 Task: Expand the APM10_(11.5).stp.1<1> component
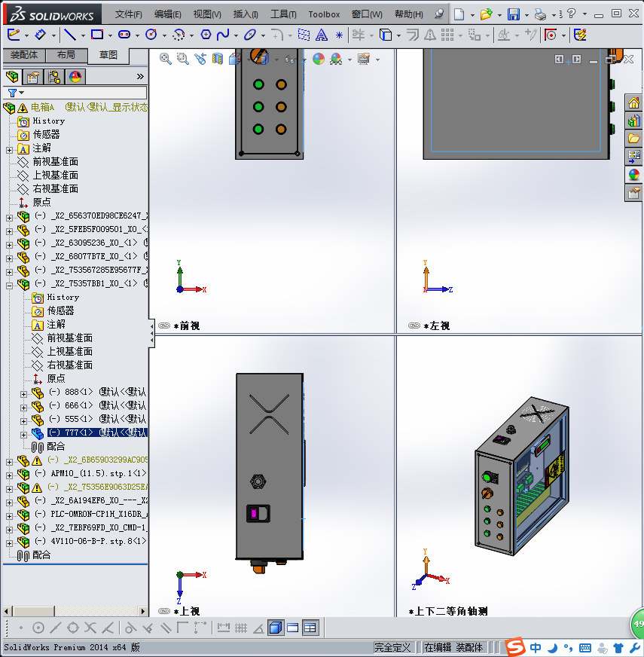click(x=9, y=475)
